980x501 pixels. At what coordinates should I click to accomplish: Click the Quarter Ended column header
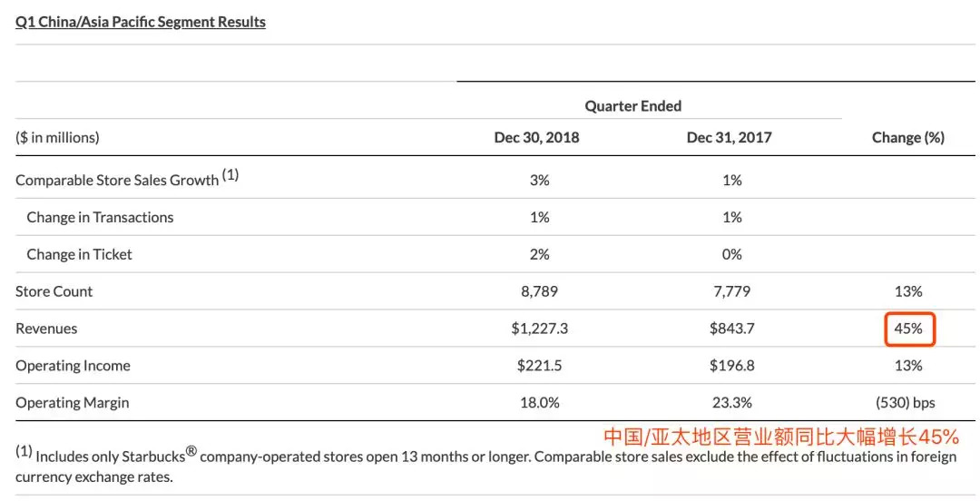tap(632, 106)
